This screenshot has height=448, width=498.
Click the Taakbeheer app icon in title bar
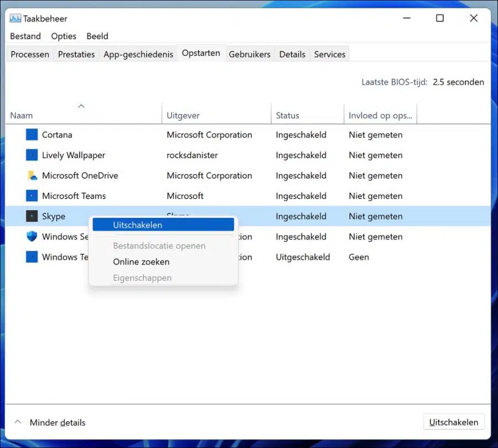point(15,18)
